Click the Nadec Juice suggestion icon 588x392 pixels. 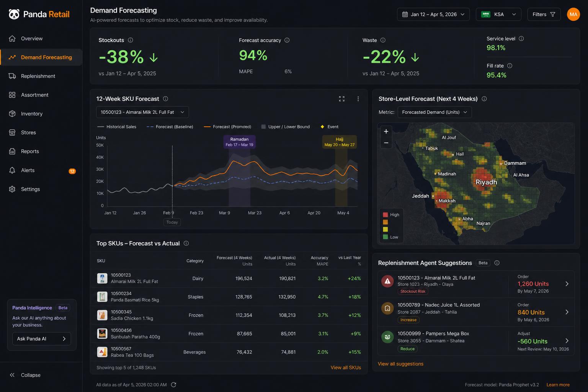[387, 308]
